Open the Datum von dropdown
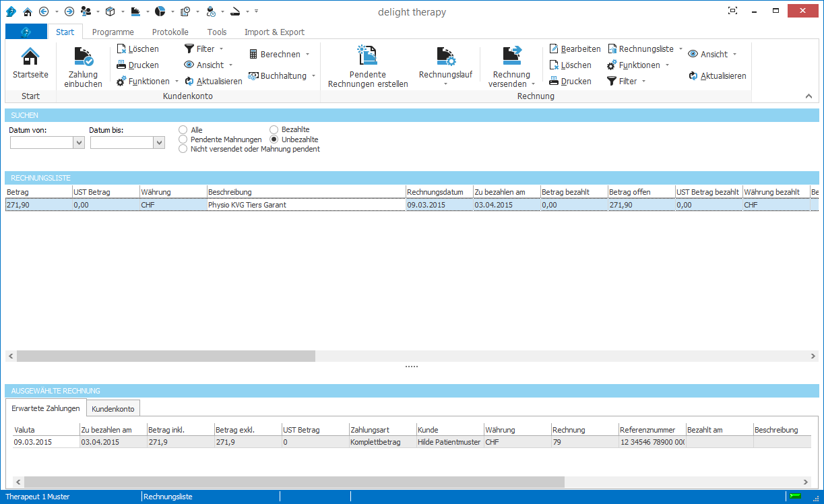The image size is (824, 504). [x=78, y=143]
